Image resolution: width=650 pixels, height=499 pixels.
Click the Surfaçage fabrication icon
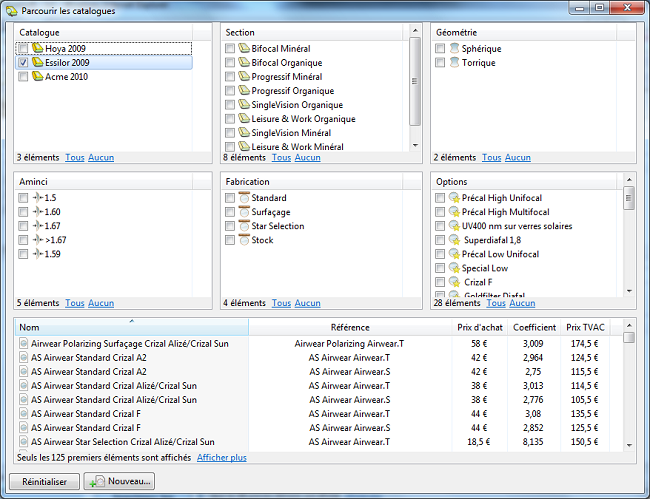click(x=244, y=211)
